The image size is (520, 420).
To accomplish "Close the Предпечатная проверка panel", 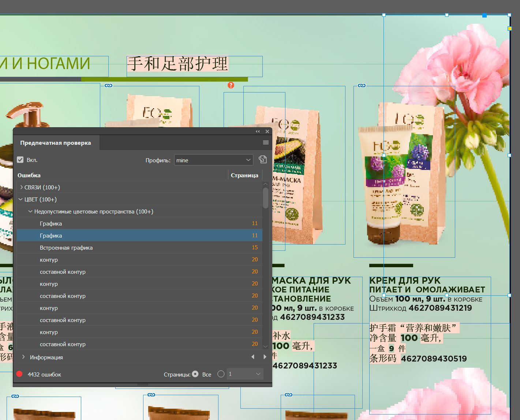I will coord(267,132).
